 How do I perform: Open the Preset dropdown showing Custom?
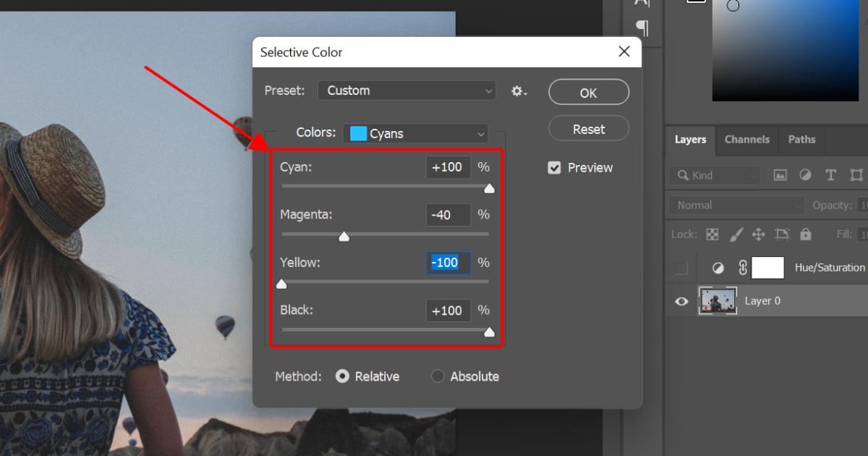tap(407, 90)
